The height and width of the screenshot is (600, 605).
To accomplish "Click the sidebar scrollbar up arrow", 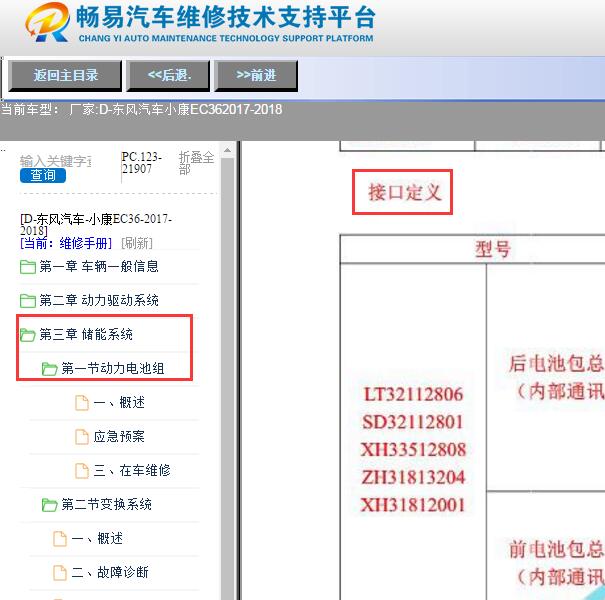I will (228, 150).
